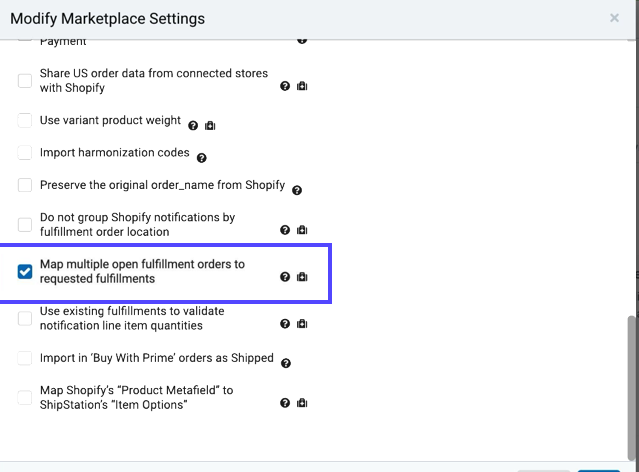The width and height of the screenshot is (639, 472).
Task: Tick Map Shopify's Product Metafield to Item Options
Action: [25, 397]
